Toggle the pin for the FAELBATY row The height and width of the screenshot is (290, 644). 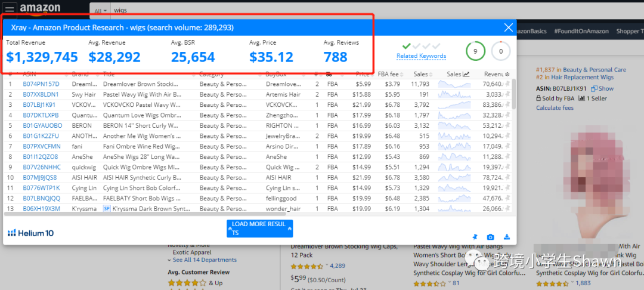coord(507,198)
